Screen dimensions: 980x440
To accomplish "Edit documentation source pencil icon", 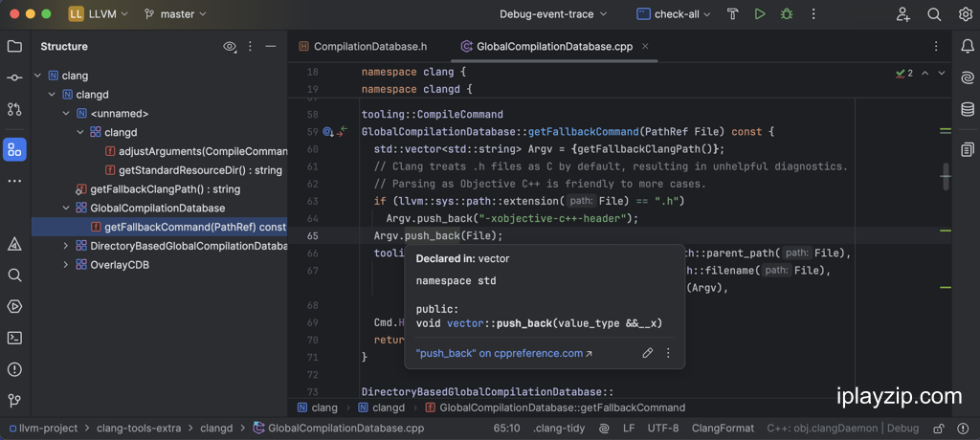I will 648,353.
